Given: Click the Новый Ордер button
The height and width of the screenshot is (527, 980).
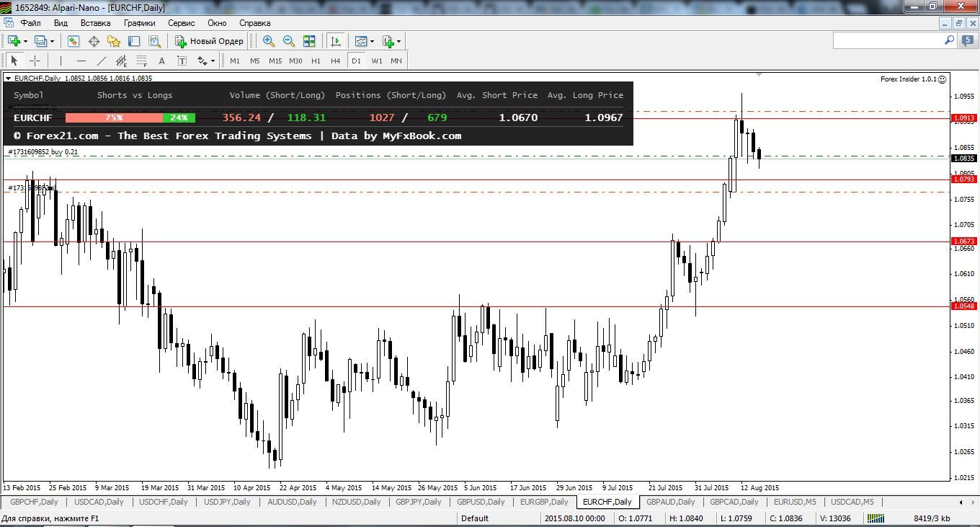Looking at the screenshot, I should [210, 41].
